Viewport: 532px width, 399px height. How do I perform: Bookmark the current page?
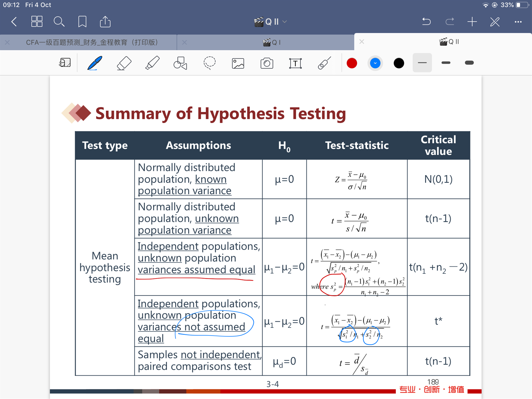click(82, 22)
